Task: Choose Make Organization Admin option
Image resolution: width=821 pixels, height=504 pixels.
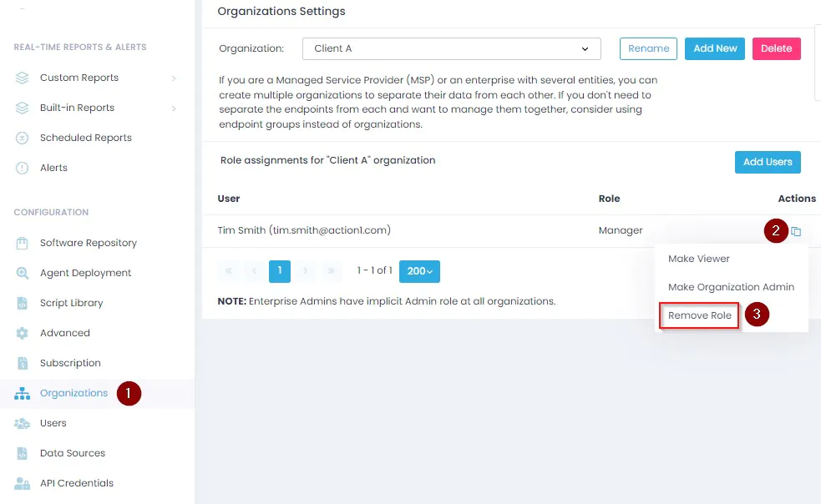Action: 731,287
